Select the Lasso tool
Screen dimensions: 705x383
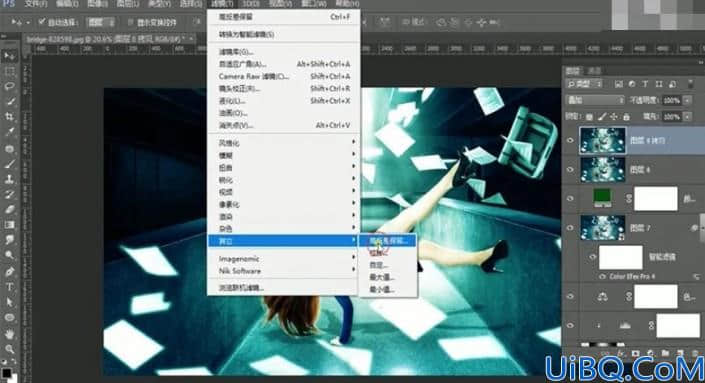[x=9, y=86]
